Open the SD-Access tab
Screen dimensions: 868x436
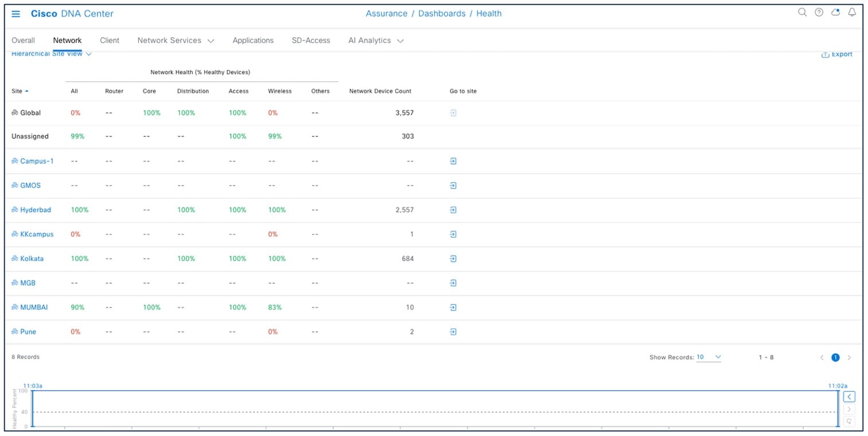coord(311,41)
